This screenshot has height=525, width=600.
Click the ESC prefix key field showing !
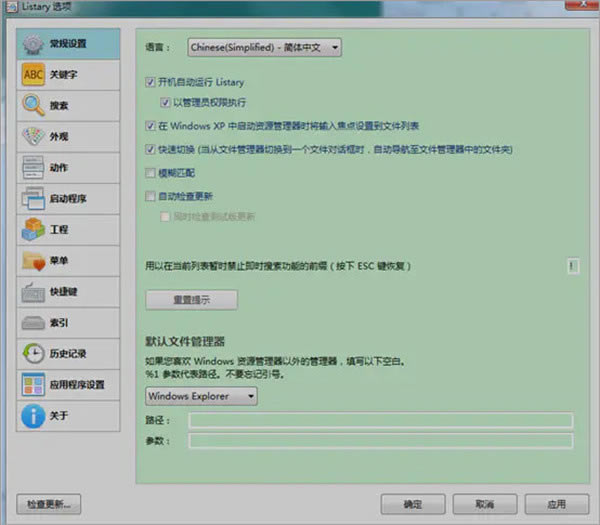click(x=573, y=266)
